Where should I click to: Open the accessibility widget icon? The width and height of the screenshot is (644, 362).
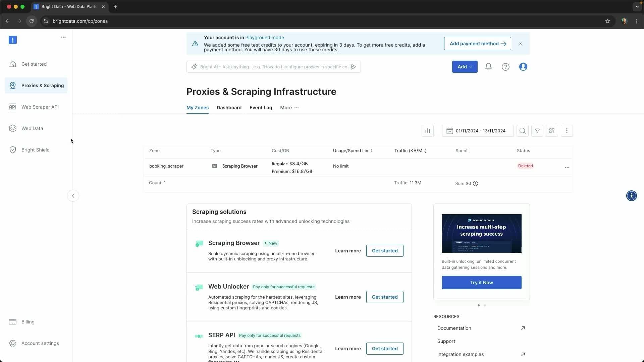[631, 196]
